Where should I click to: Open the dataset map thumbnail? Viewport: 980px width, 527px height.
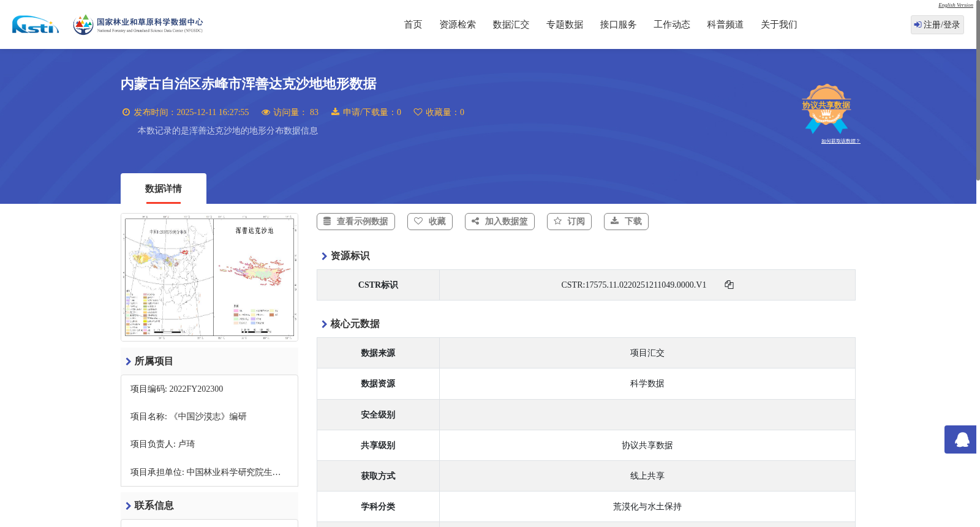[x=209, y=277]
